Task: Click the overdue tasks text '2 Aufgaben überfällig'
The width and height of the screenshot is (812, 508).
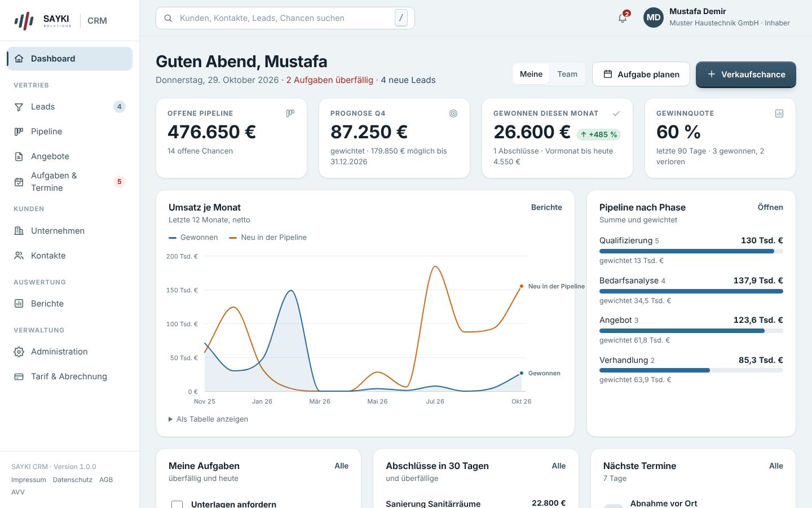Action: point(330,80)
